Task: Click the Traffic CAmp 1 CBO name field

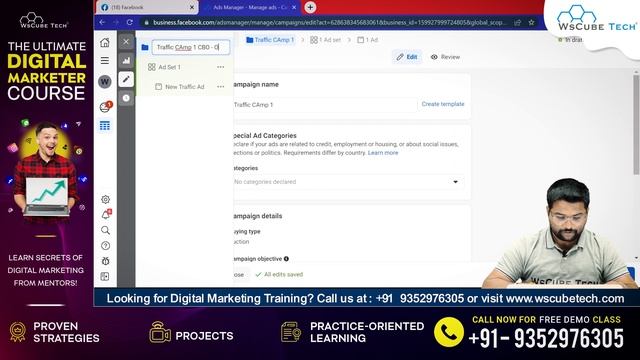Action: 191,47
